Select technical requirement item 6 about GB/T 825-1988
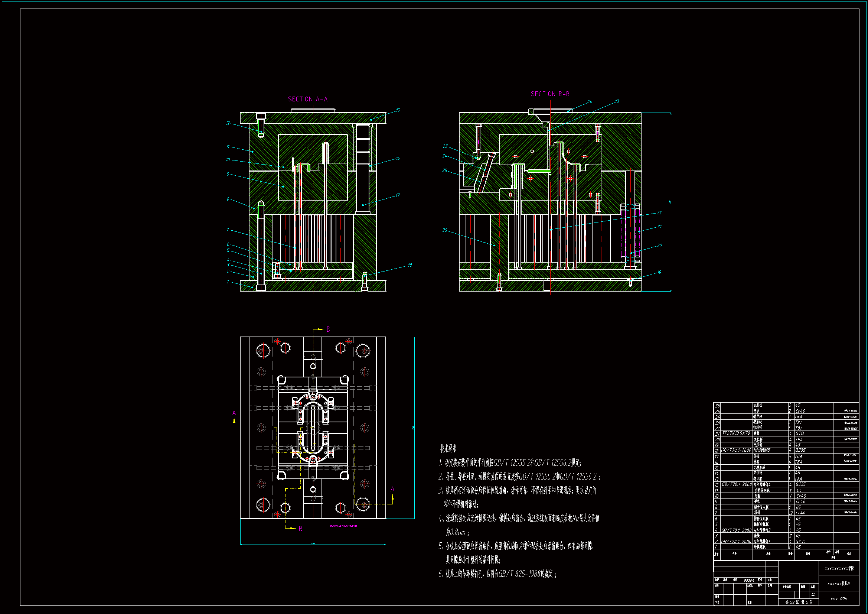The width and height of the screenshot is (868, 614). 497,574
